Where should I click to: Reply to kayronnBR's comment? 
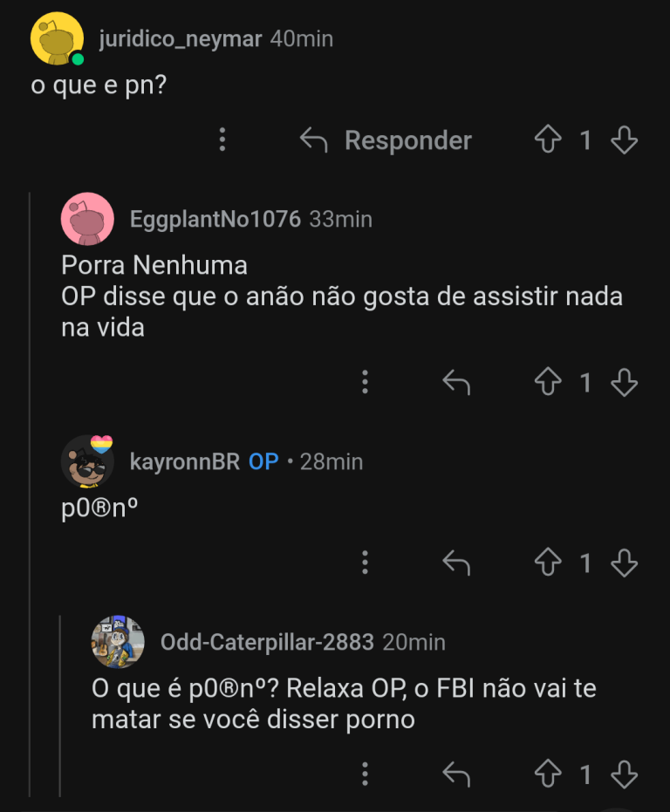[456, 563]
